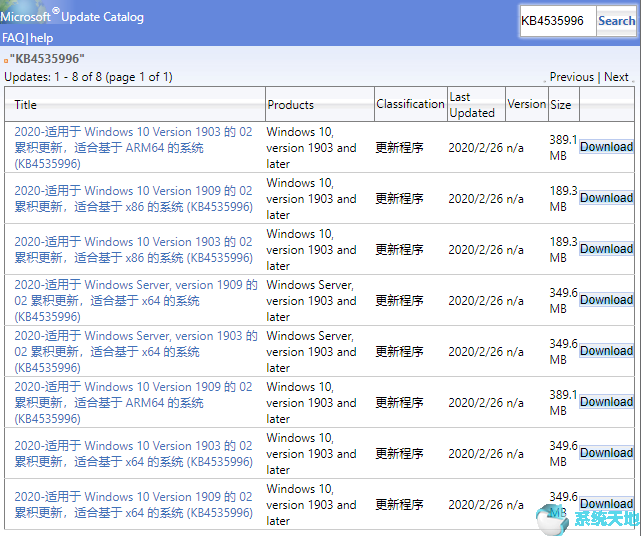This screenshot has width=641, height=536.
Task: Open the Windows 10 Version 1909 ARM64 update title
Action: click(133, 403)
